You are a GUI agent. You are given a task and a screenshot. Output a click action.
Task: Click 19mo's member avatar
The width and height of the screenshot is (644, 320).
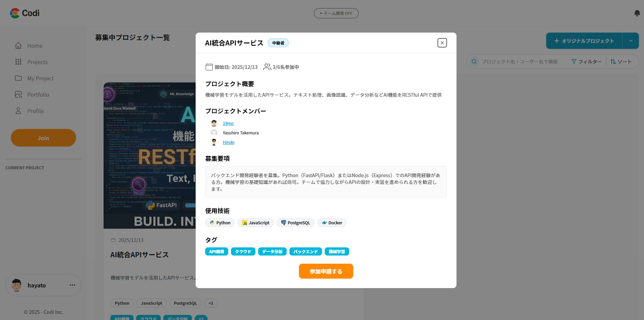point(214,123)
